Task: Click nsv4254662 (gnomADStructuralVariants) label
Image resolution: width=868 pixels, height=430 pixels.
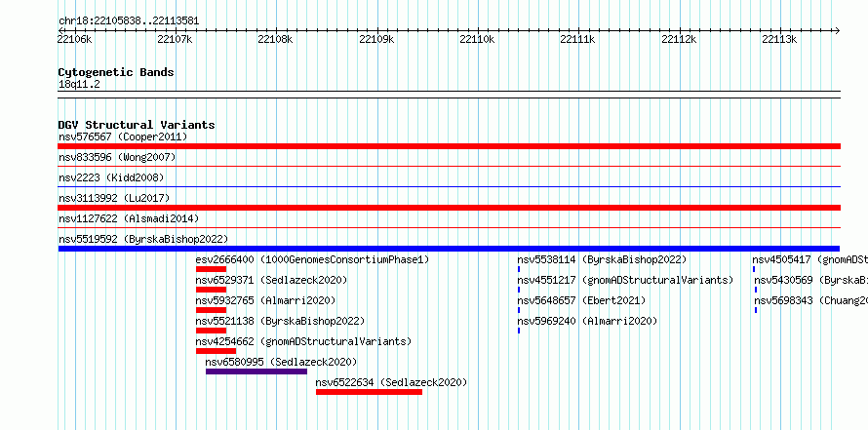Action: point(303,341)
